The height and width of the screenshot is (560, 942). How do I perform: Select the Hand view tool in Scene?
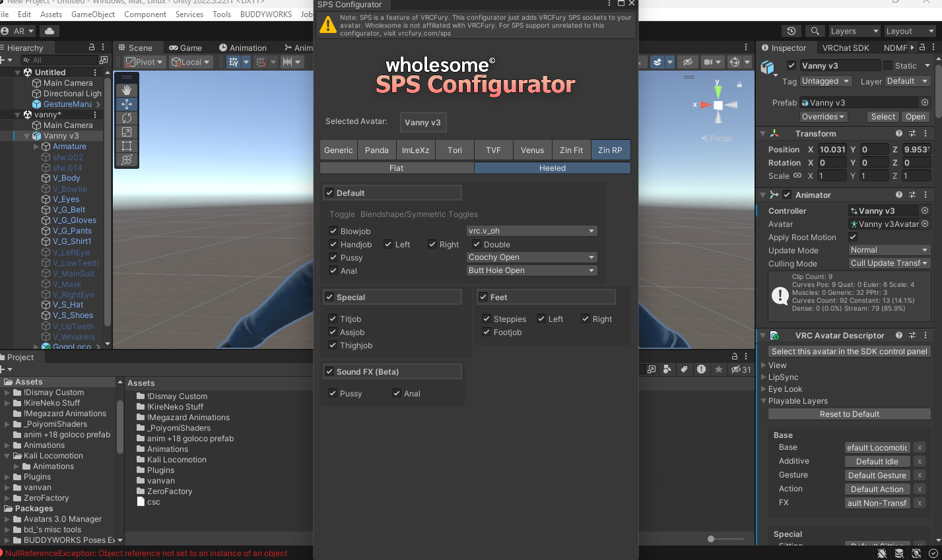pyautogui.click(x=127, y=90)
